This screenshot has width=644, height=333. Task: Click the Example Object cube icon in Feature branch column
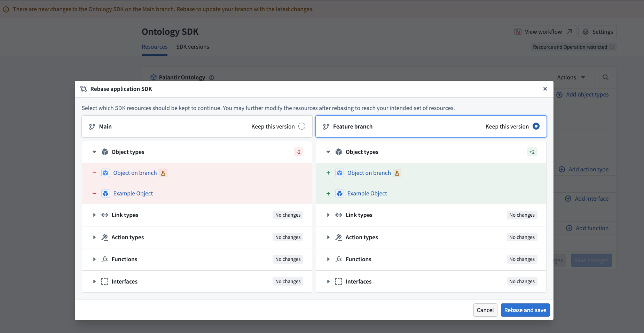339,193
